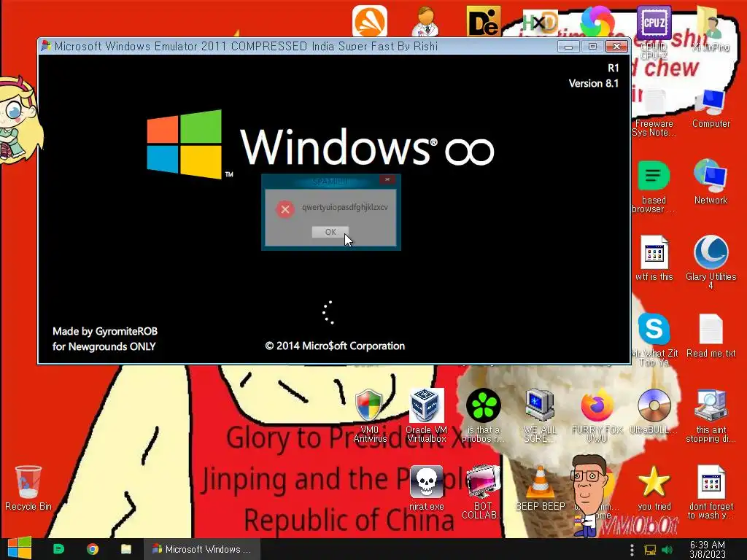This screenshot has width=747, height=560.
Task: Open the Hank Hill character icon
Action: [x=589, y=495]
